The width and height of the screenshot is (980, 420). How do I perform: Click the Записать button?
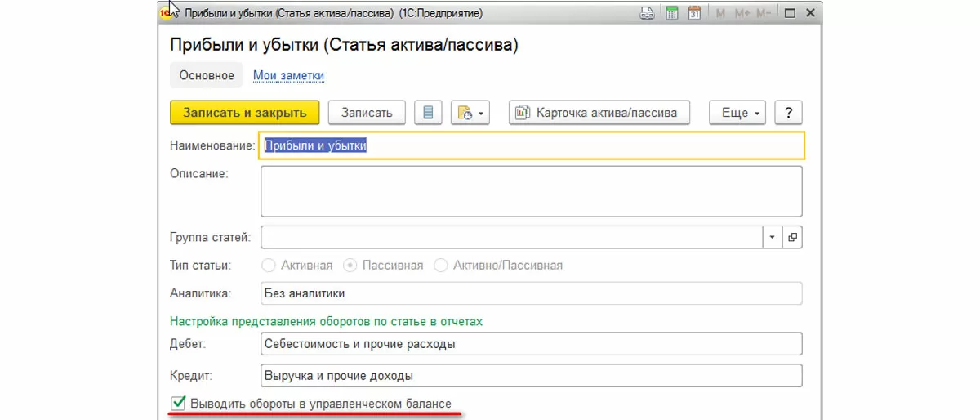coord(367,113)
